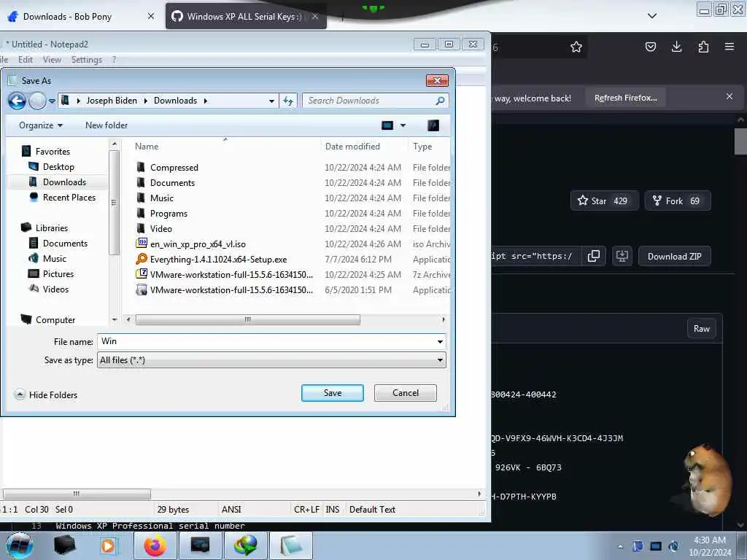
Task: Select Favorites in the navigation pane
Action: coord(53,152)
